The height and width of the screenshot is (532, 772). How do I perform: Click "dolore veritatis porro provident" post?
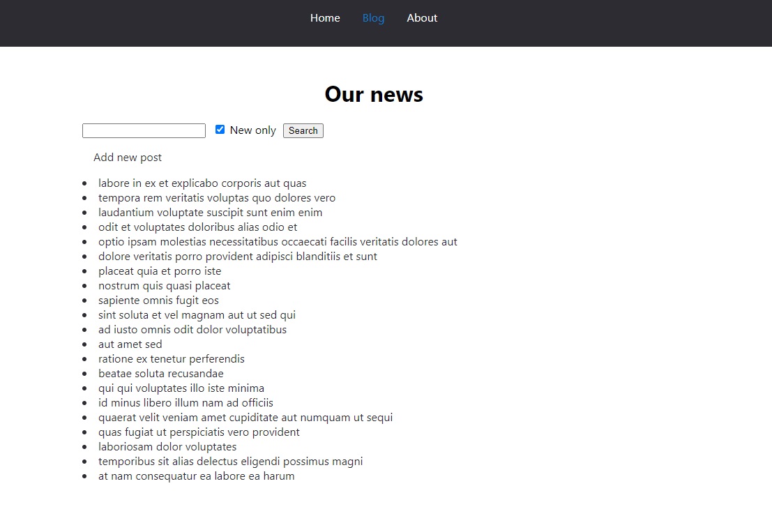pyautogui.click(x=237, y=257)
